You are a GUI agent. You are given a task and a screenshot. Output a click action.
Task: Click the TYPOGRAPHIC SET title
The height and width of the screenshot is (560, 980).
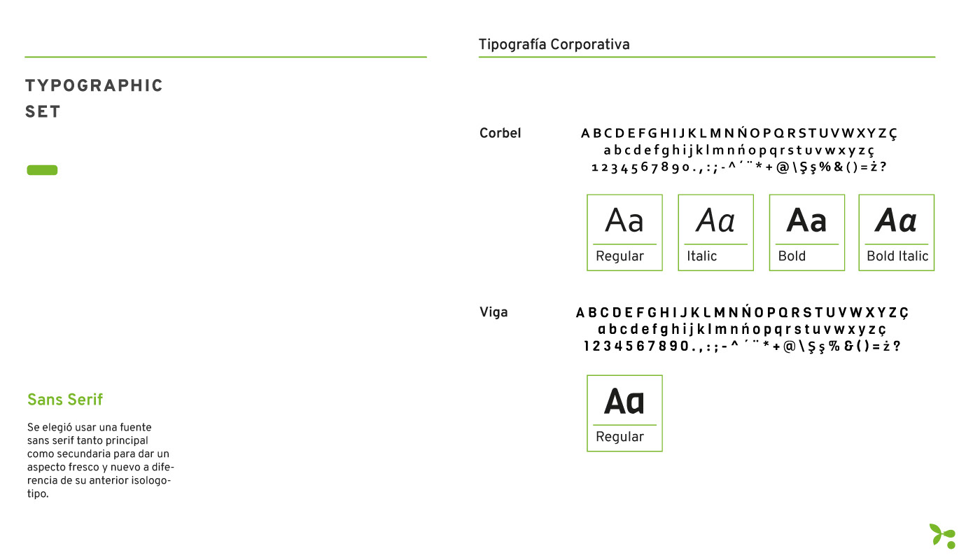coord(94,99)
